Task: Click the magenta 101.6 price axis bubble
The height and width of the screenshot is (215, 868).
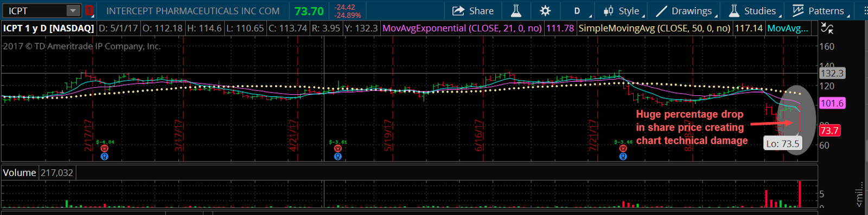Action: pos(832,103)
